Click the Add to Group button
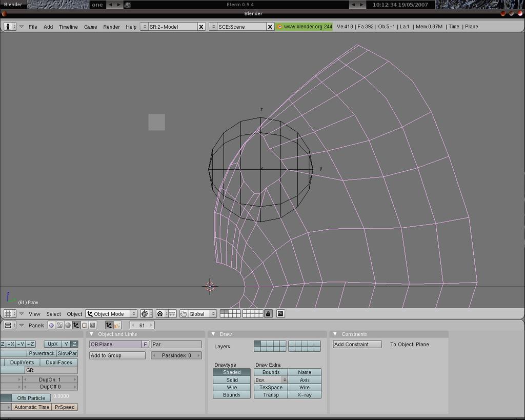Screen dimensions: 525x420 coord(117,355)
